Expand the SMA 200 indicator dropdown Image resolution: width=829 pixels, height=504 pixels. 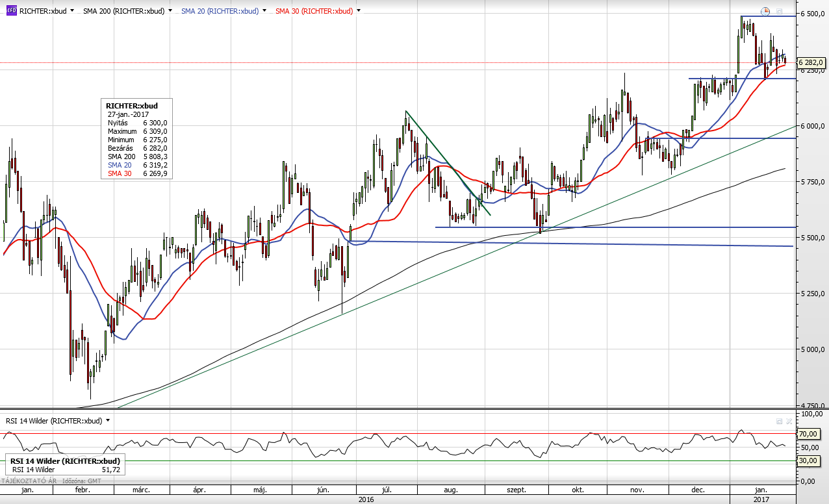pyautogui.click(x=170, y=12)
